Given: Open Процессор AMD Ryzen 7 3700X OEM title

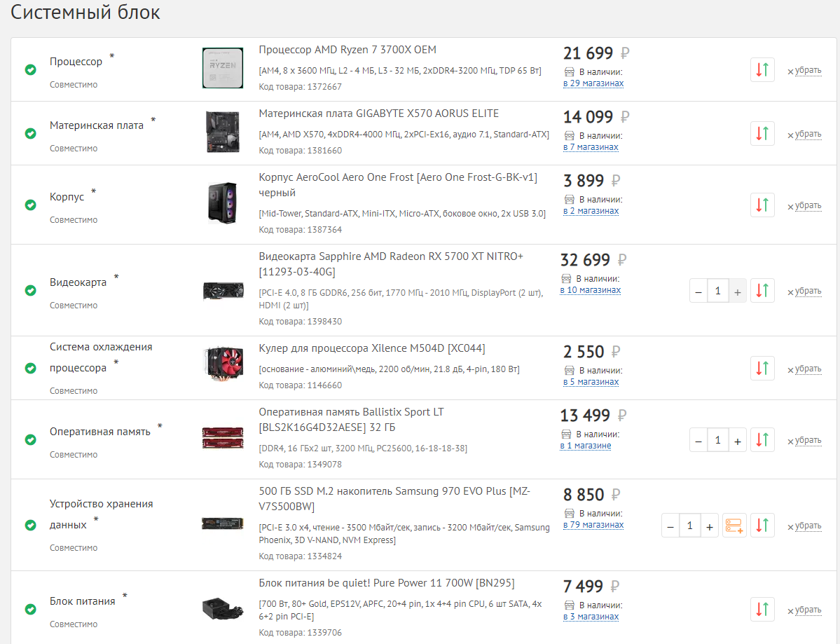Looking at the screenshot, I should pos(347,50).
